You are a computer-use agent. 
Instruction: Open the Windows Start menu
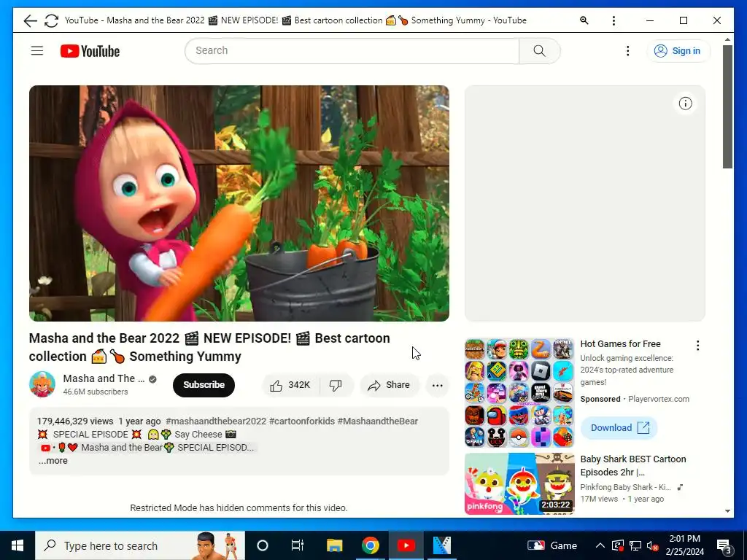point(18,545)
